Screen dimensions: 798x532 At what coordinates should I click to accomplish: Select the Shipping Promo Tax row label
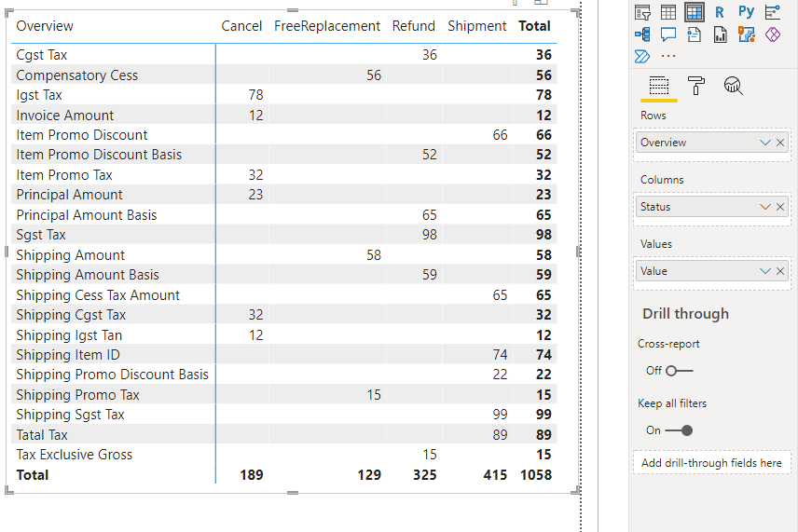click(x=78, y=395)
